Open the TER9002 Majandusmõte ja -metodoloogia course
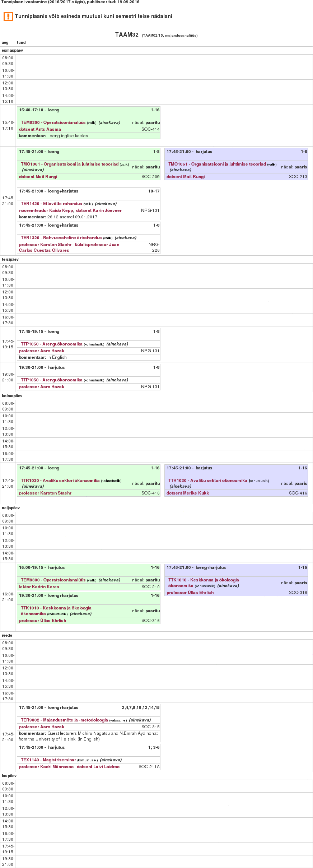 point(64,720)
